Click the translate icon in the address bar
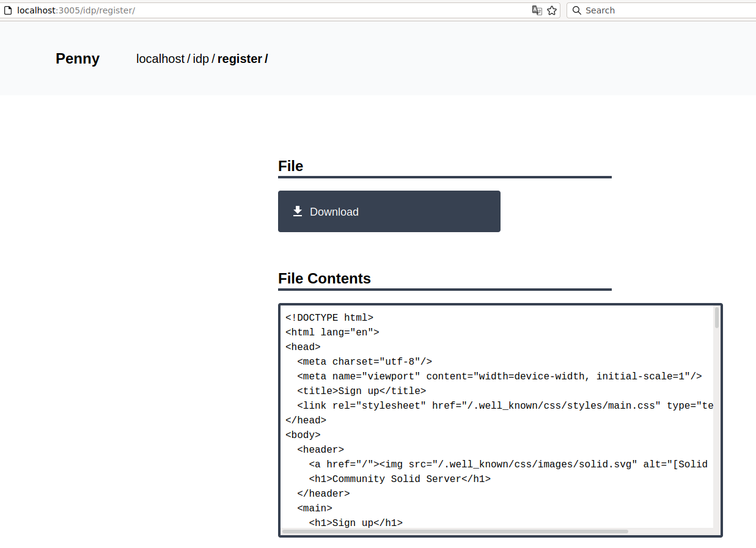Viewport: 756px width, 548px height. [535, 10]
